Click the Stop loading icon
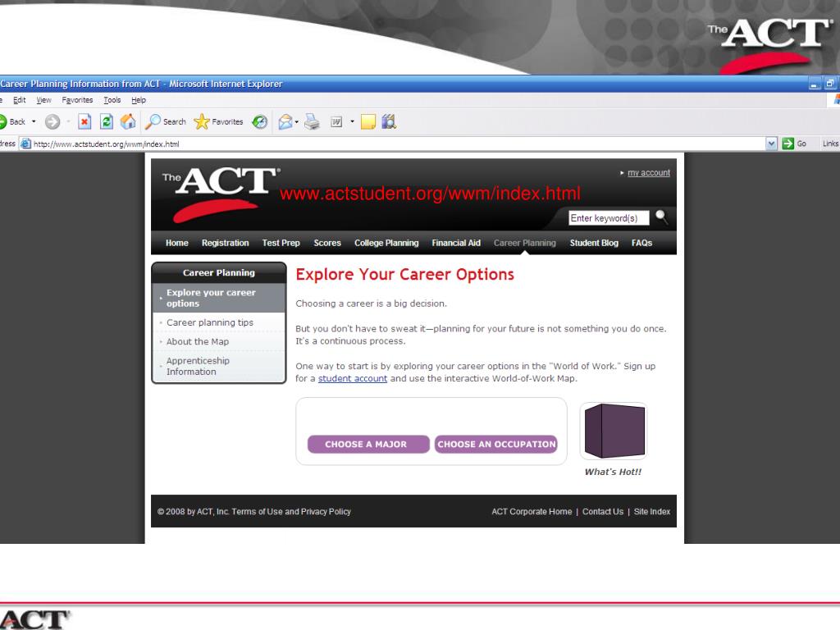 point(84,122)
